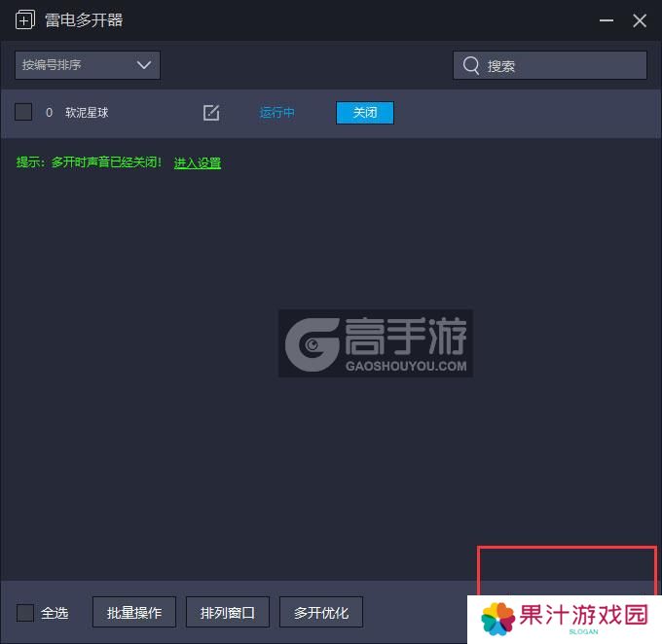Viewport: 662px width, 644px height.
Task: Click the edit icon for 软泥星球
Action: coord(211,113)
